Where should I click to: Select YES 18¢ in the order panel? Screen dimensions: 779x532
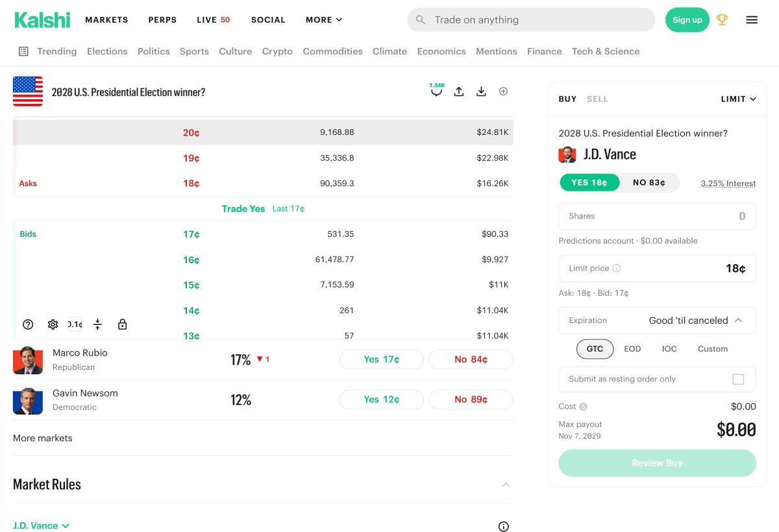coord(589,183)
